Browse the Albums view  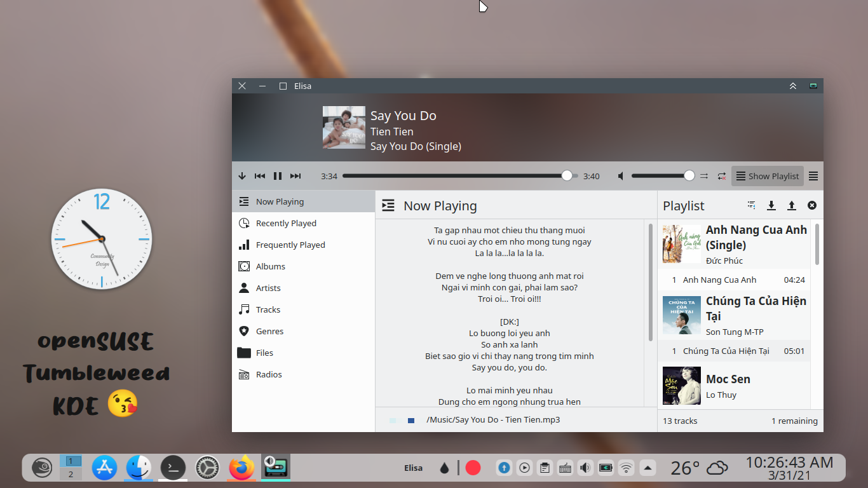click(x=304, y=266)
